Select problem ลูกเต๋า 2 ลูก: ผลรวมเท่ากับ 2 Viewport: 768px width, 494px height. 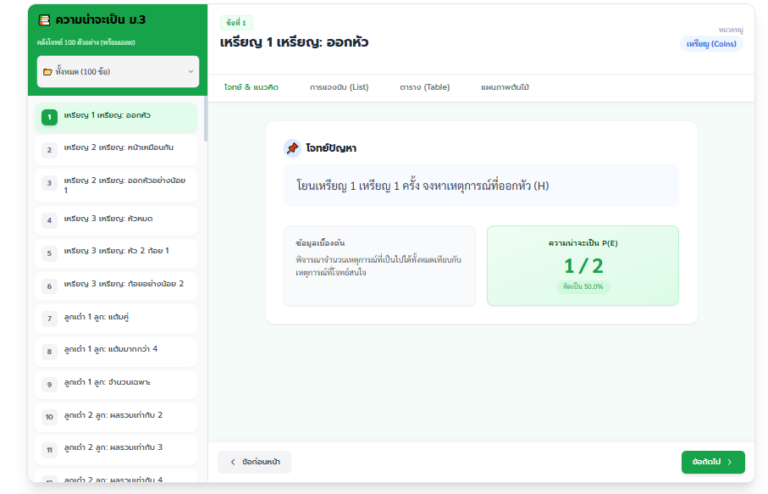coord(116,417)
